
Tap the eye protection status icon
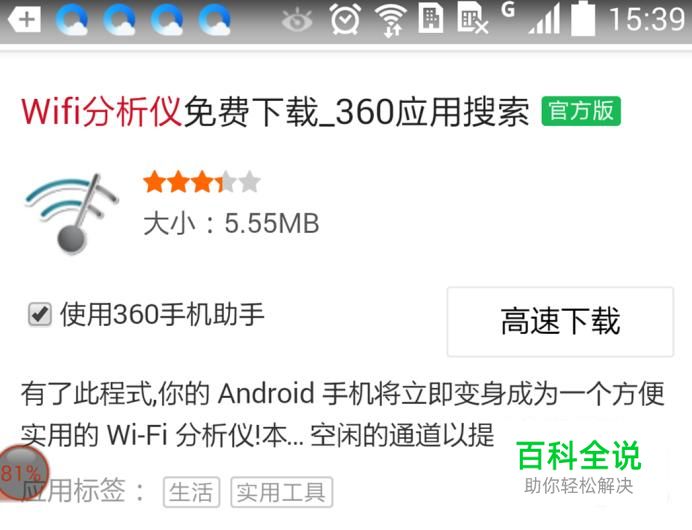[297, 20]
